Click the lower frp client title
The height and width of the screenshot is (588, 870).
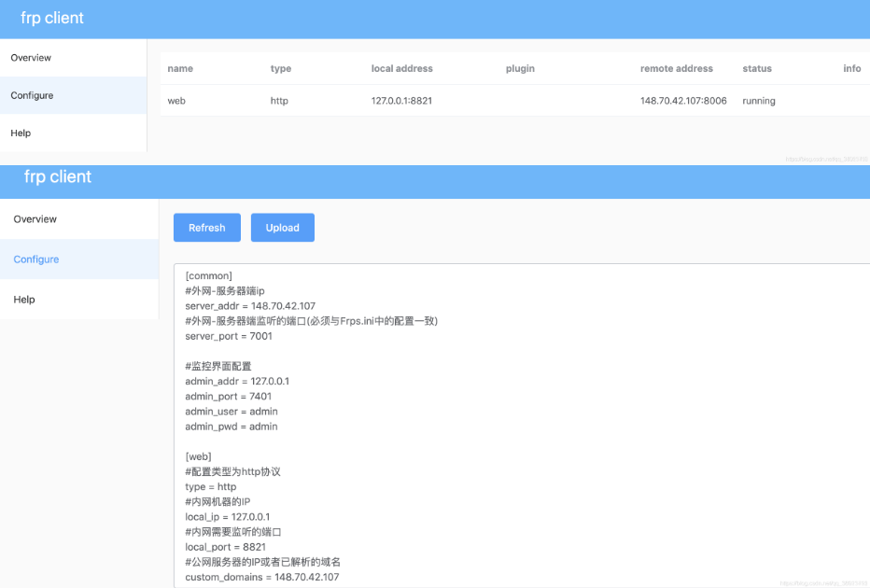[x=58, y=176]
